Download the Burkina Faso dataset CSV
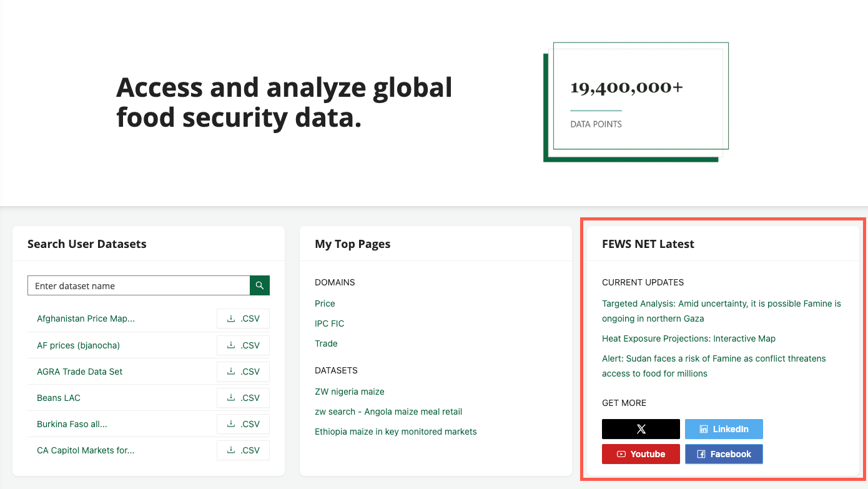The width and height of the screenshot is (868, 489). [x=243, y=423]
